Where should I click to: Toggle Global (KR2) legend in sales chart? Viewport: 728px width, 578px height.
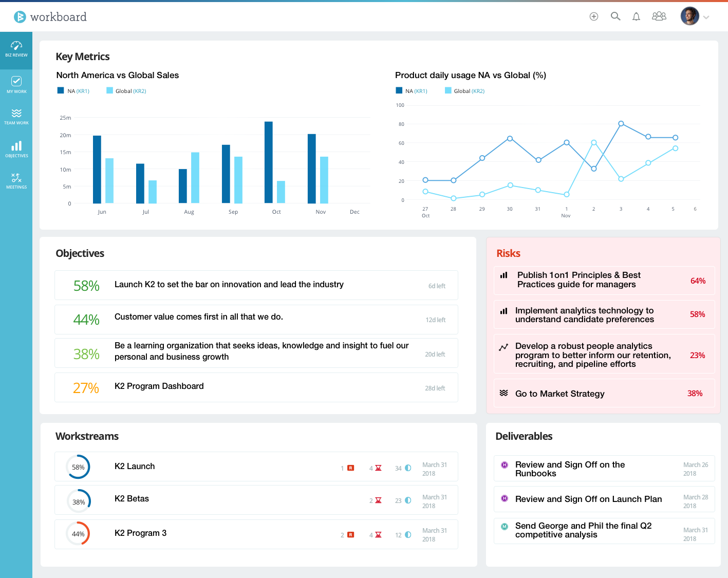pos(126,91)
